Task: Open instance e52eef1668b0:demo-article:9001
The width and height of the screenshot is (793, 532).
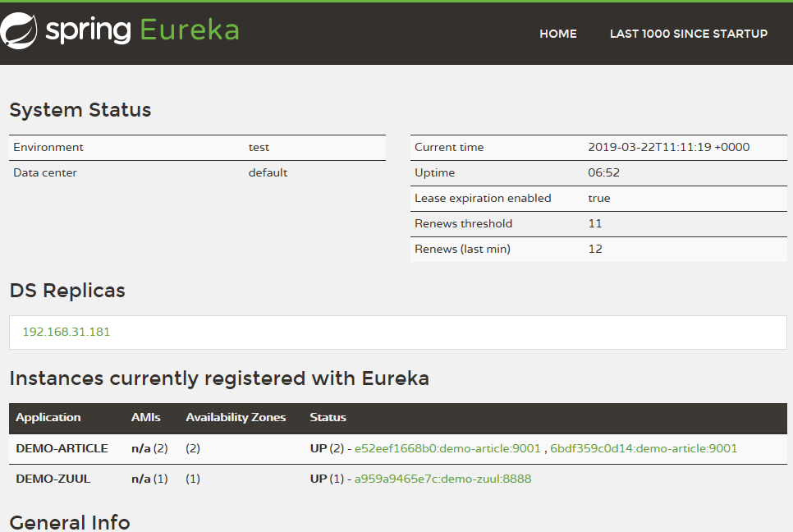Action: (x=447, y=448)
